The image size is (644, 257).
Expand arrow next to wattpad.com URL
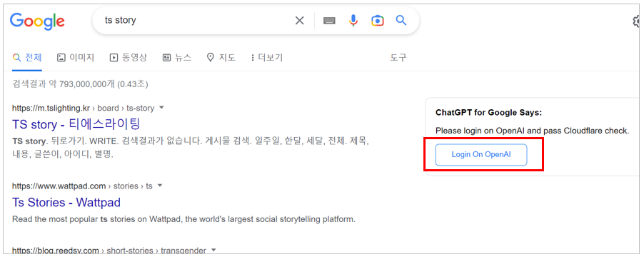(x=160, y=186)
